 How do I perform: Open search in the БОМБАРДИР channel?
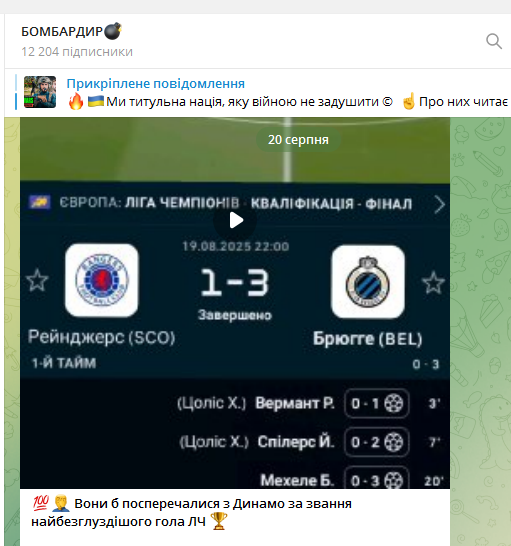coord(494,41)
